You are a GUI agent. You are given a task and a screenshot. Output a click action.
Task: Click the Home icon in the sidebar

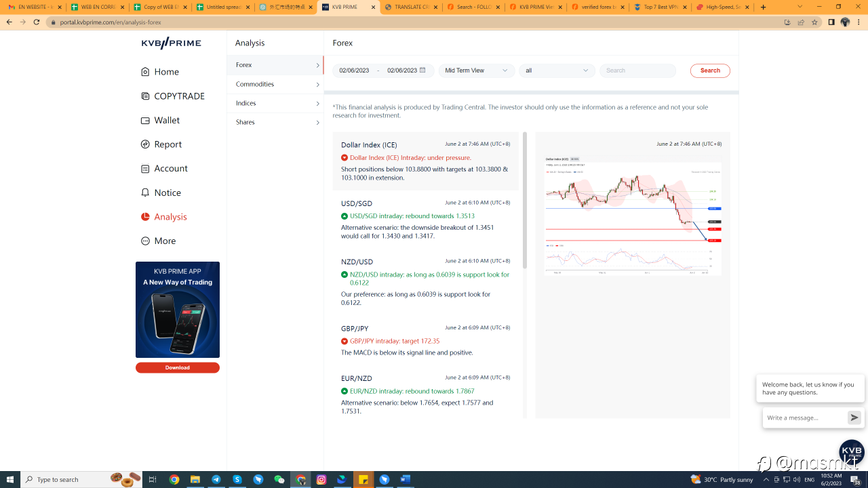145,72
